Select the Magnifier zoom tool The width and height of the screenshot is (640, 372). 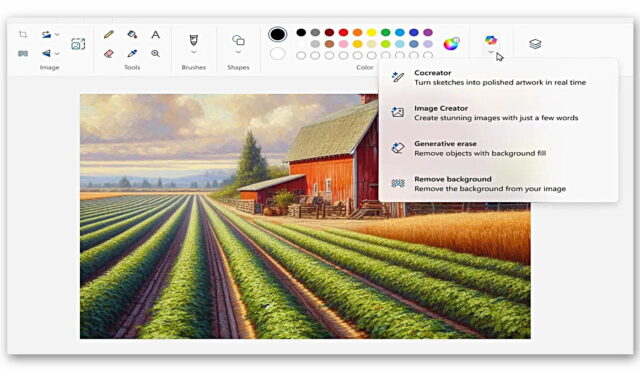pyautogui.click(x=156, y=53)
